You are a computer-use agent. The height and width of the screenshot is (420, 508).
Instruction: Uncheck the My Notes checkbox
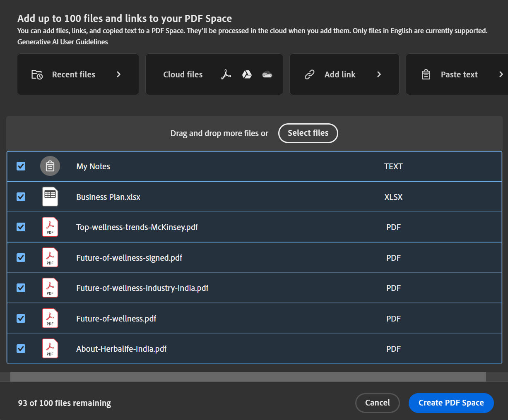coord(21,166)
